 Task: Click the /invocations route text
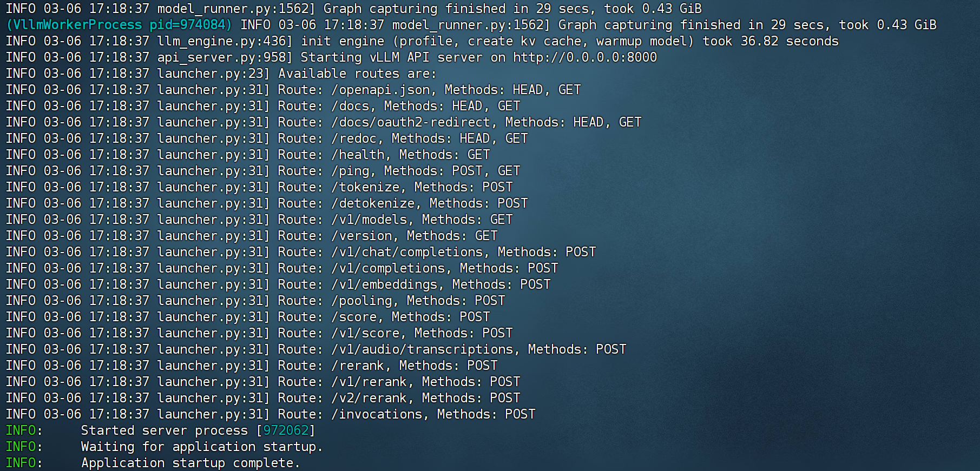point(377,414)
